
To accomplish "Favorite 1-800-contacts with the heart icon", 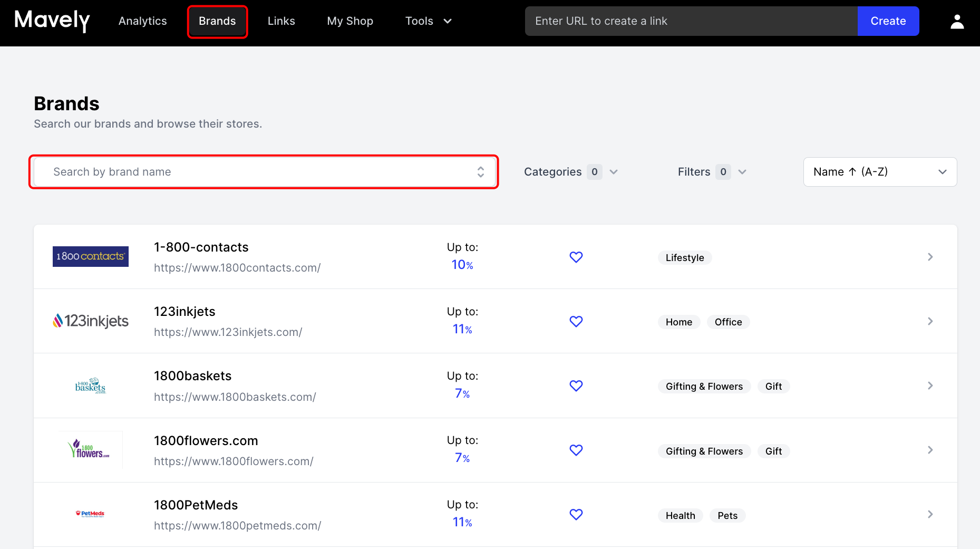I will pos(576,257).
